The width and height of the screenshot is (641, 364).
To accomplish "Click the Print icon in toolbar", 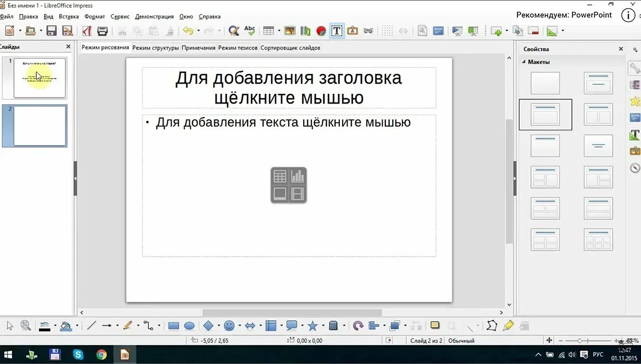I will (102, 31).
